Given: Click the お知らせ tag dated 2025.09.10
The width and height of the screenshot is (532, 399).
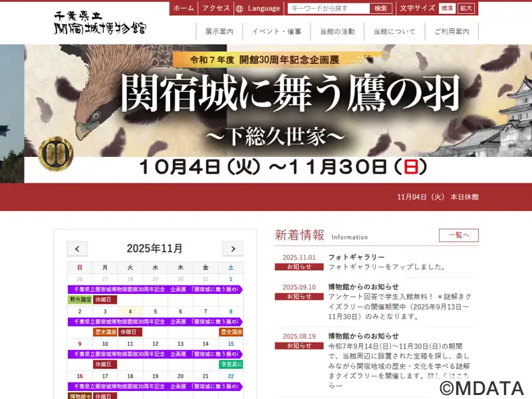Looking at the screenshot, I should 299,297.
